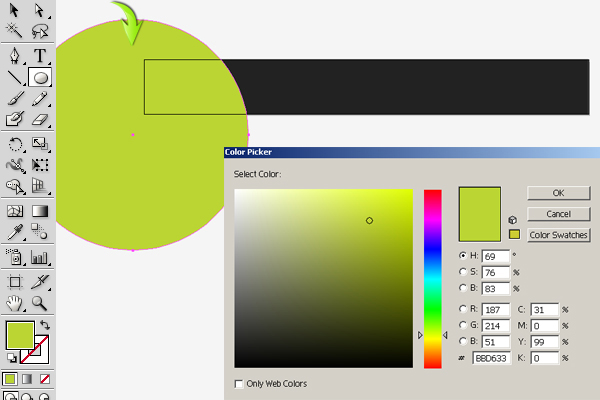Image resolution: width=600 pixels, height=400 pixels.
Task: Click the green Fill color box in toolbar
Action: tap(20, 335)
